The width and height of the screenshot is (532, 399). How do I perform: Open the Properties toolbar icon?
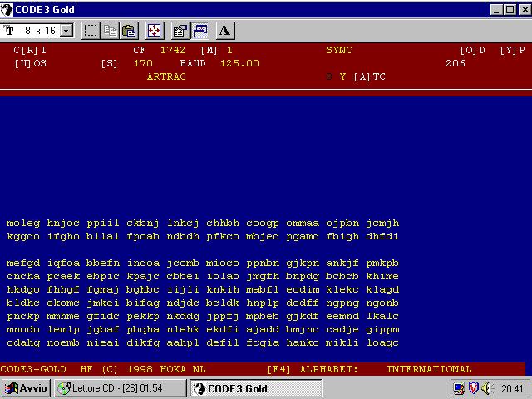(179, 31)
